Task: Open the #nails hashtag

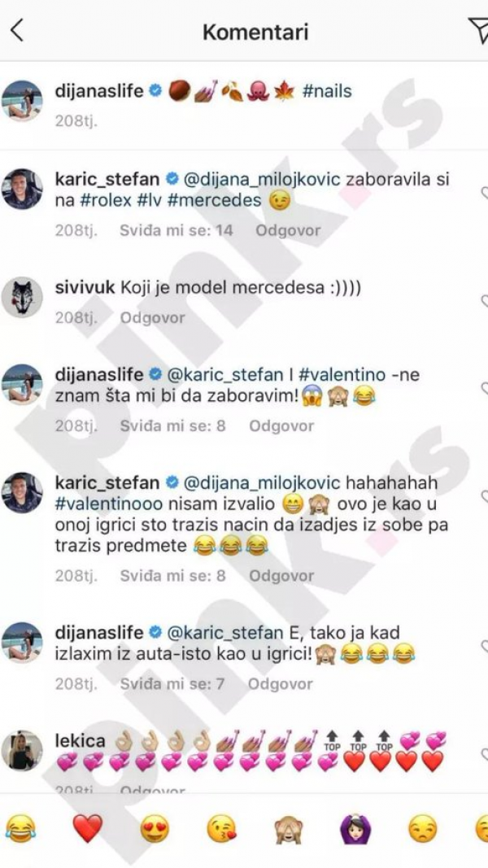Action: click(328, 91)
